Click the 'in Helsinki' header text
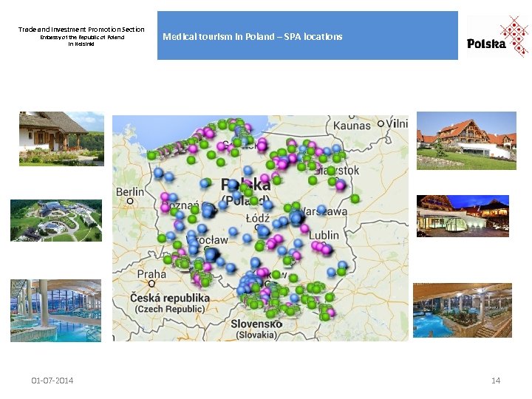Image resolution: width=532 pixels, height=399 pixels. (x=81, y=44)
